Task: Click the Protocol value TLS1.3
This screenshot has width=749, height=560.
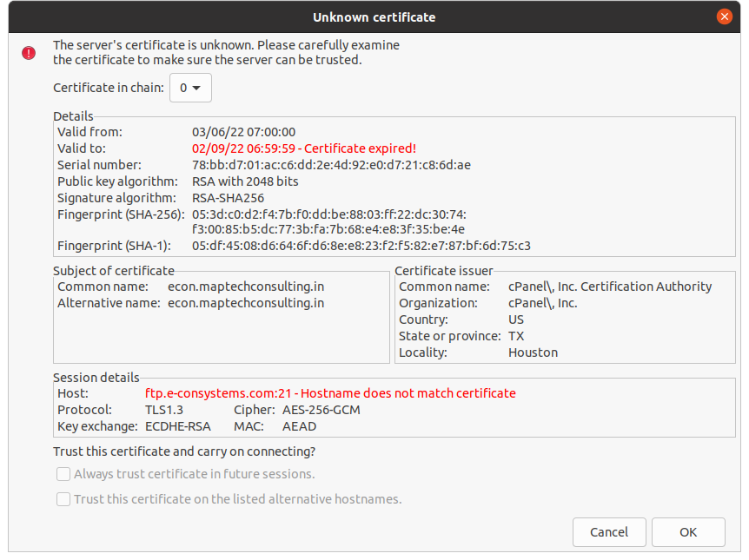Action: pyautogui.click(x=164, y=410)
